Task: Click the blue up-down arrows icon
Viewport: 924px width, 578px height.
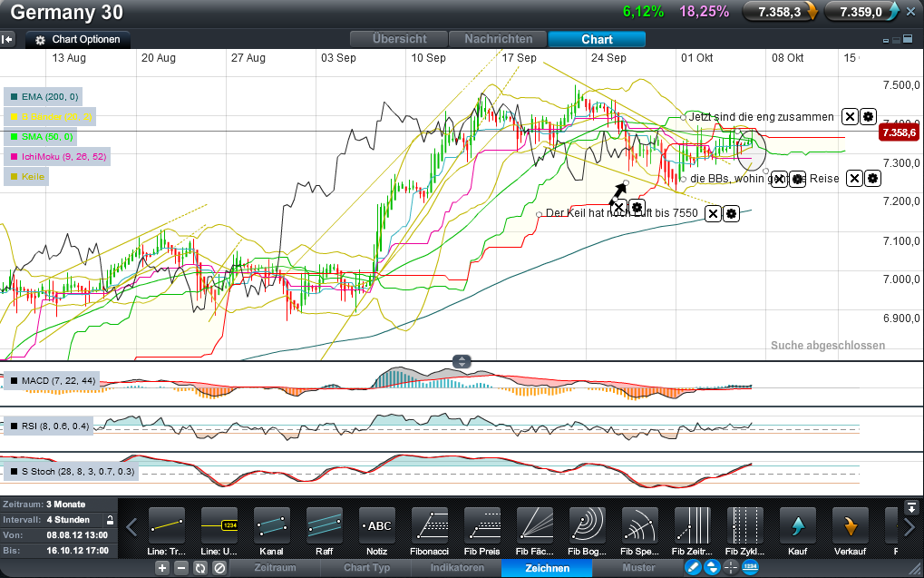Action: (x=712, y=568)
